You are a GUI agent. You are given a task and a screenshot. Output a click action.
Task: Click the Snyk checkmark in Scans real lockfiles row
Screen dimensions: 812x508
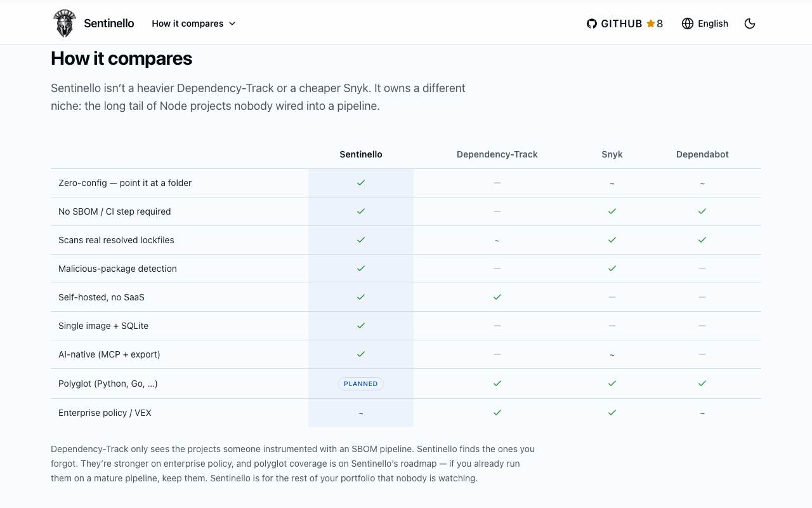[612, 240]
